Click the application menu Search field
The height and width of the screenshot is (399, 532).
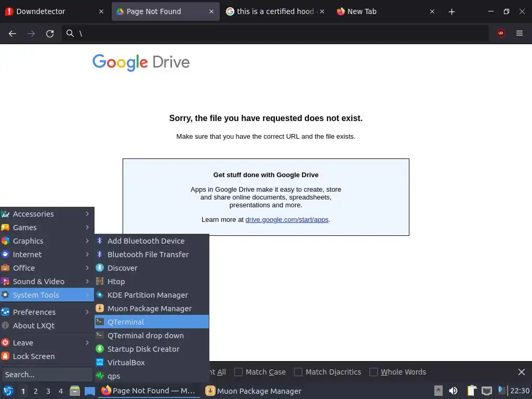click(47, 375)
